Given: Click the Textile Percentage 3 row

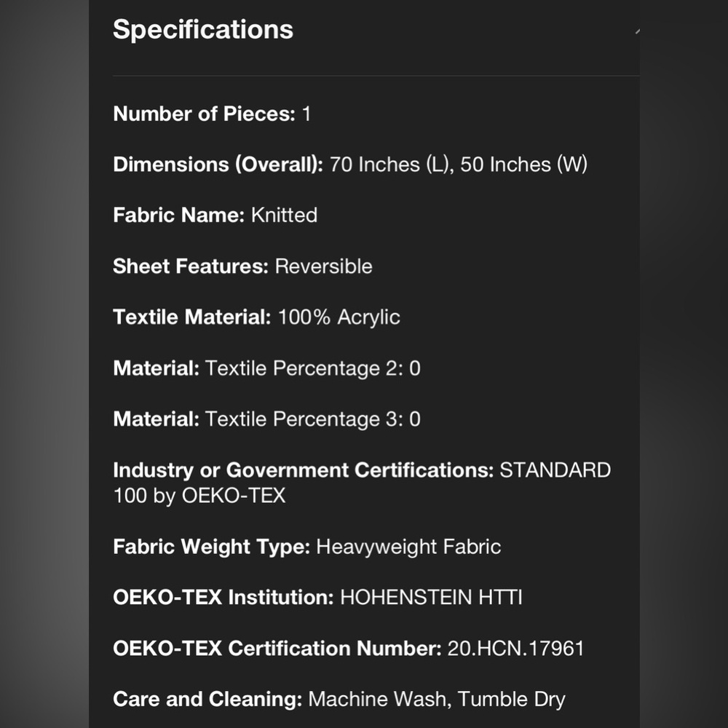Looking at the screenshot, I should coord(266,419).
